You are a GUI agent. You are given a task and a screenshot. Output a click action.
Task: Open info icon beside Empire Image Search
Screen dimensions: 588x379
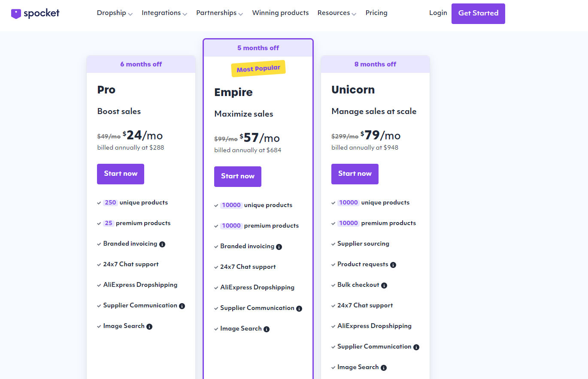[x=267, y=329]
